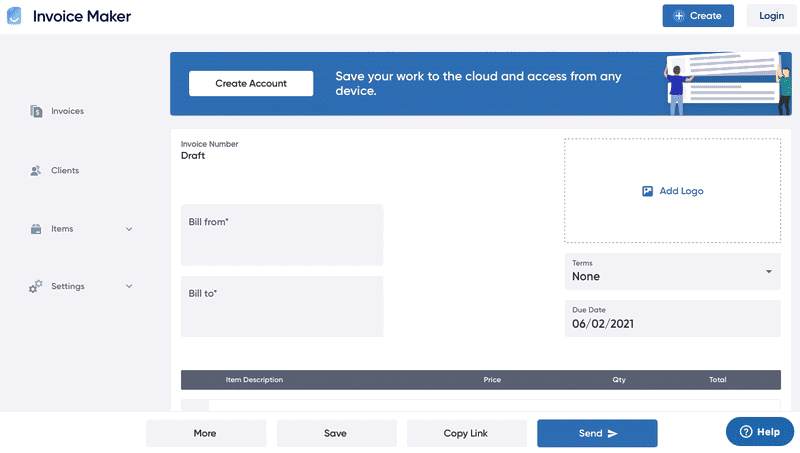Viewport: 800px width, 453px height.
Task: Click the Invoice Maker logo icon
Action: [14, 16]
